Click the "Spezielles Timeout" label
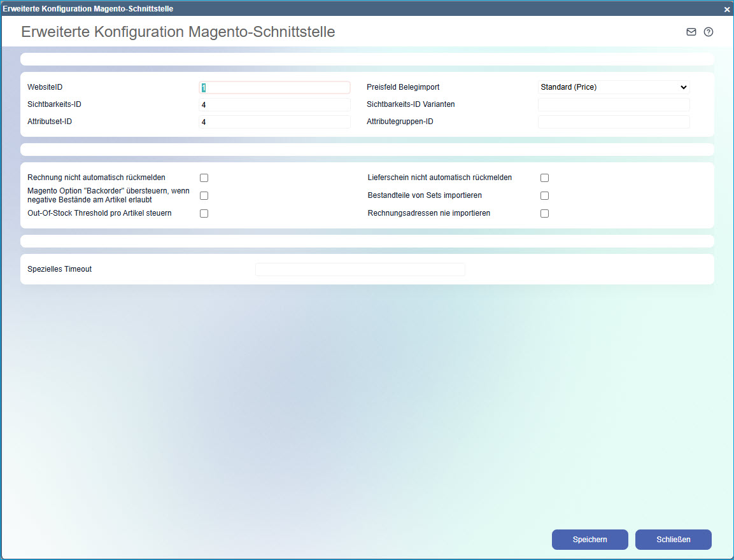 pos(59,269)
